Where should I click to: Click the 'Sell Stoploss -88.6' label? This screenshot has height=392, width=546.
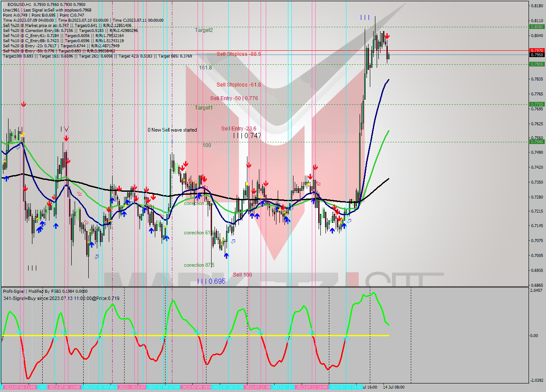pos(238,54)
